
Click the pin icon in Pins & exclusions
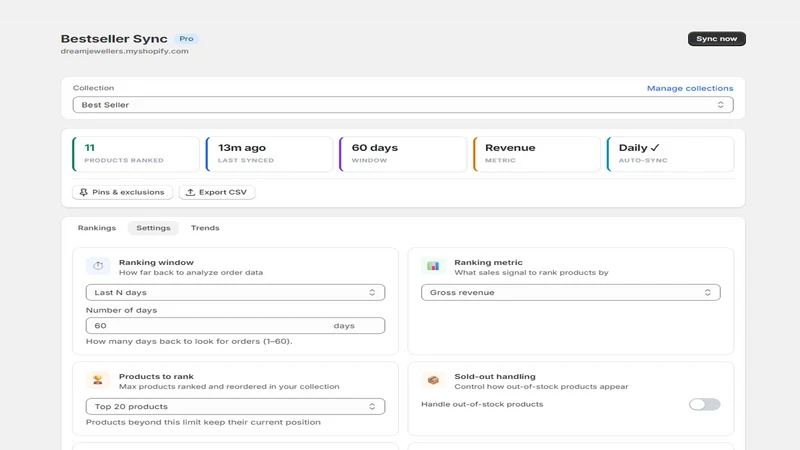point(84,192)
